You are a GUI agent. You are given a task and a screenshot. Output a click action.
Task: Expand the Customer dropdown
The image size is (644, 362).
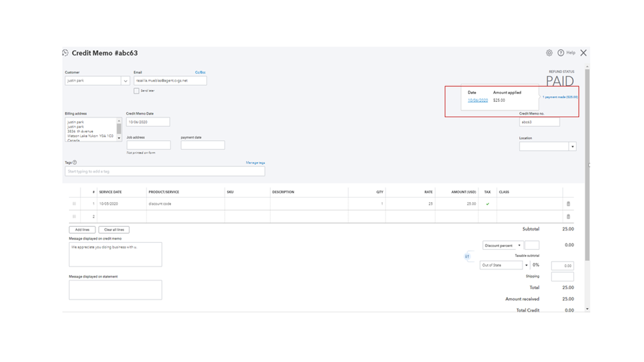pyautogui.click(x=125, y=81)
